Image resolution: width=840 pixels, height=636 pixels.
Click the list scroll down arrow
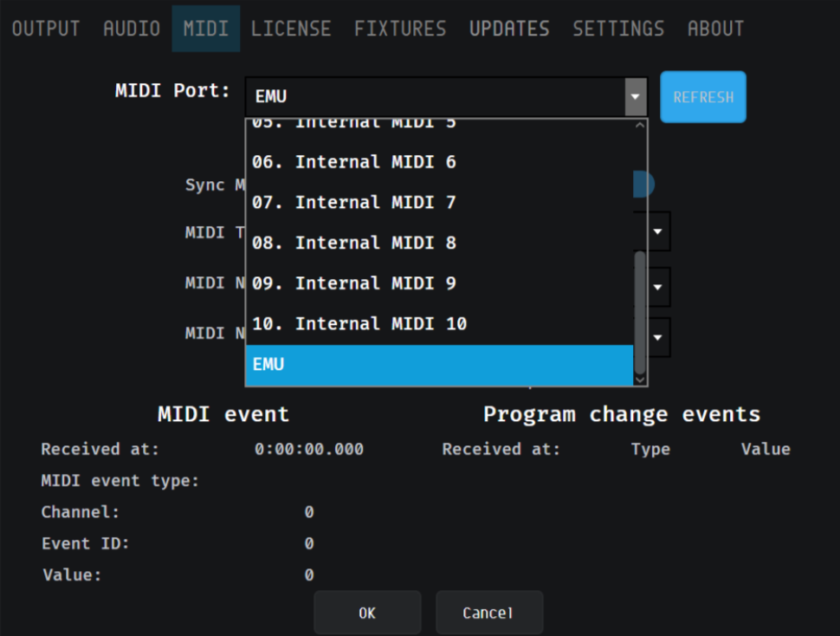[640, 380]
